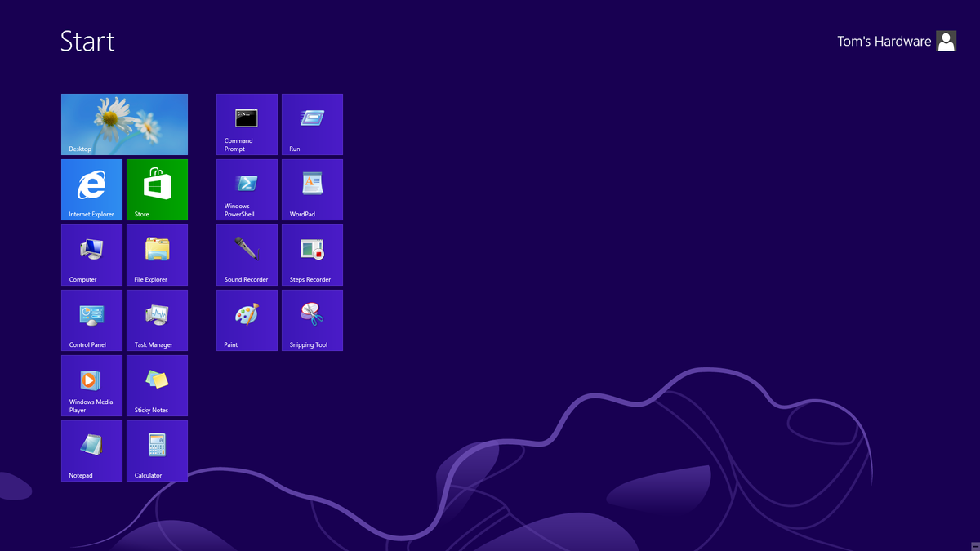Start the Calculator app
980x551 pixels.
pos(157,451)
